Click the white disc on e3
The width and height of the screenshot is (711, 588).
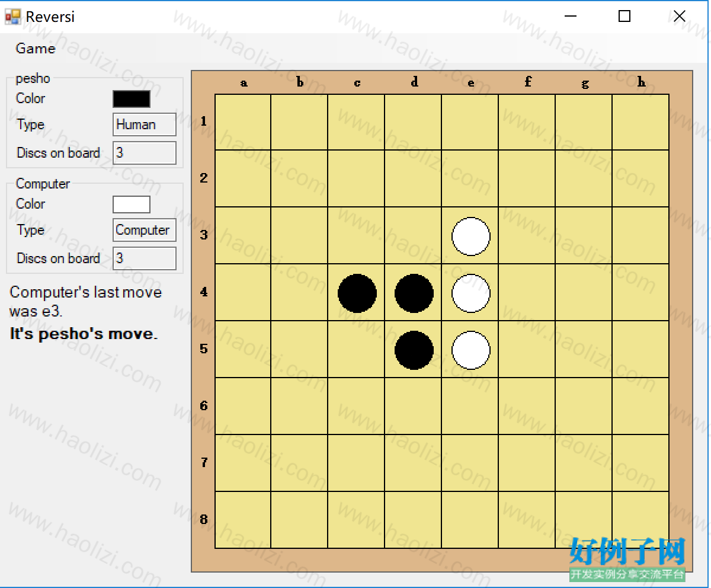point(471,236)
